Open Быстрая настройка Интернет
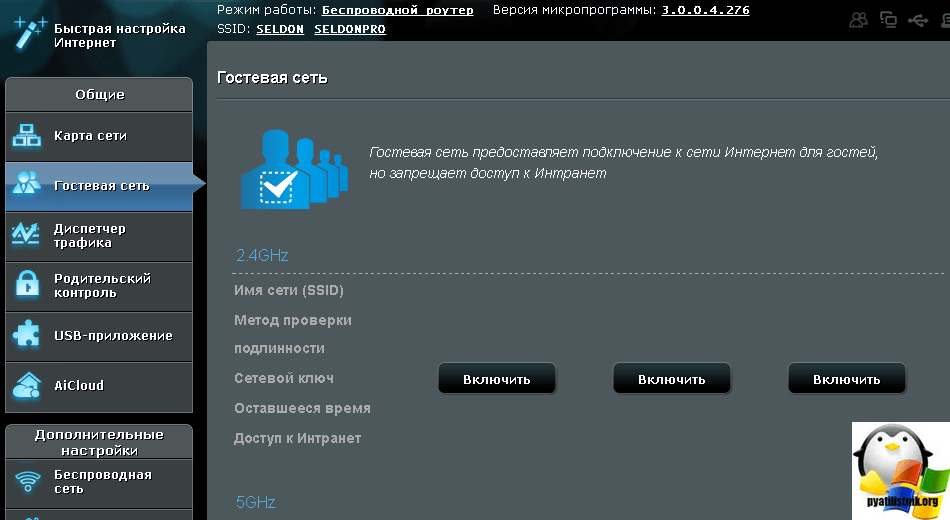950x520 pixels. pyautogui.click(x=119, y=36)
